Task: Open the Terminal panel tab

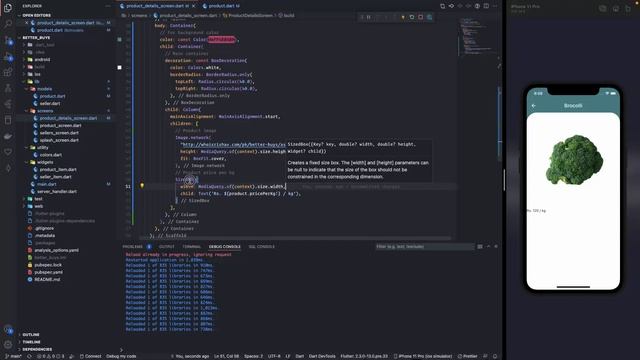Action: click(x=191, y=247)
